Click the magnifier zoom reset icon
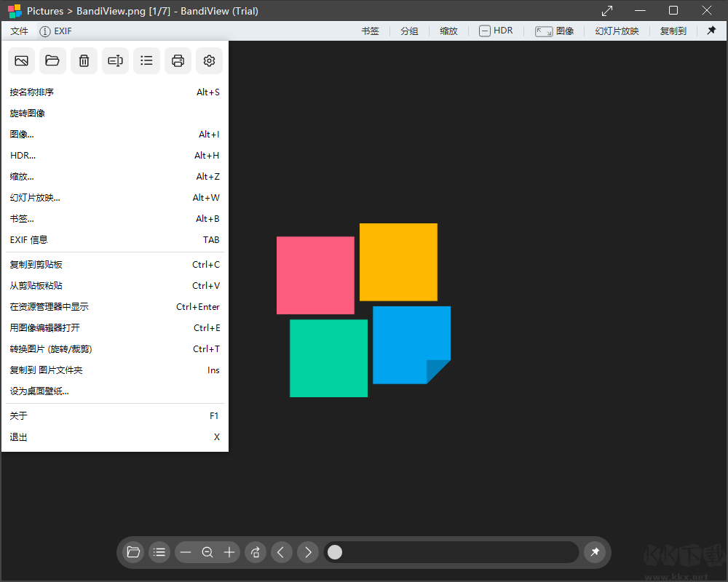This screenshot has width=728, height=582. 207,552
